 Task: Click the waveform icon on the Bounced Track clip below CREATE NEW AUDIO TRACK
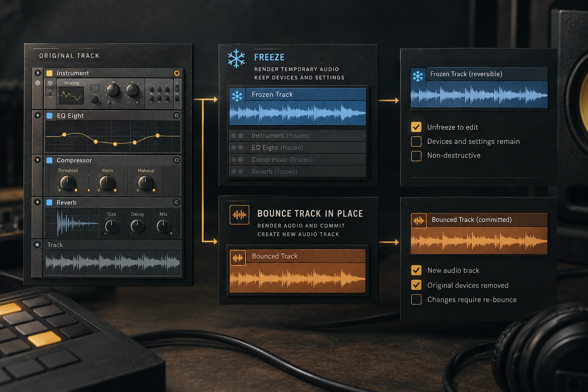(238, 258)
